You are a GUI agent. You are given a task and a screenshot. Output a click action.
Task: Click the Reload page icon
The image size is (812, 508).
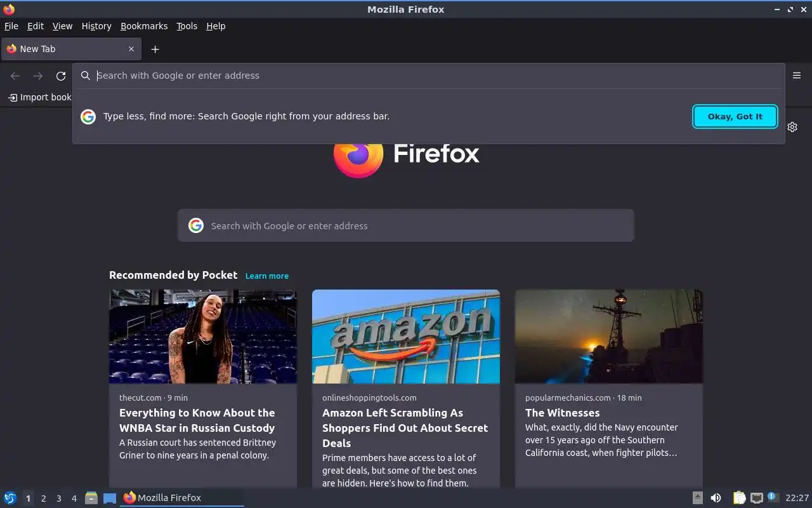point(61,76)
